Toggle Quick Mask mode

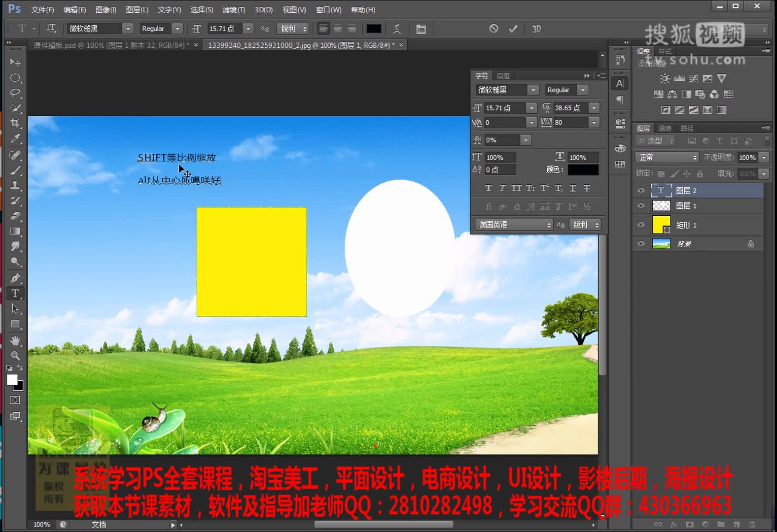(x=15, y=400)
